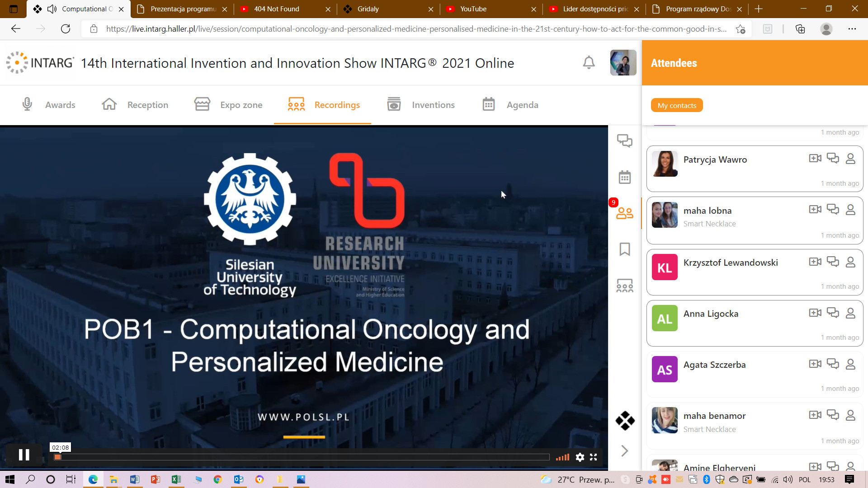868x488 pixels.
Task: Open the chat sidebar icon
Action: coord(625,141)
